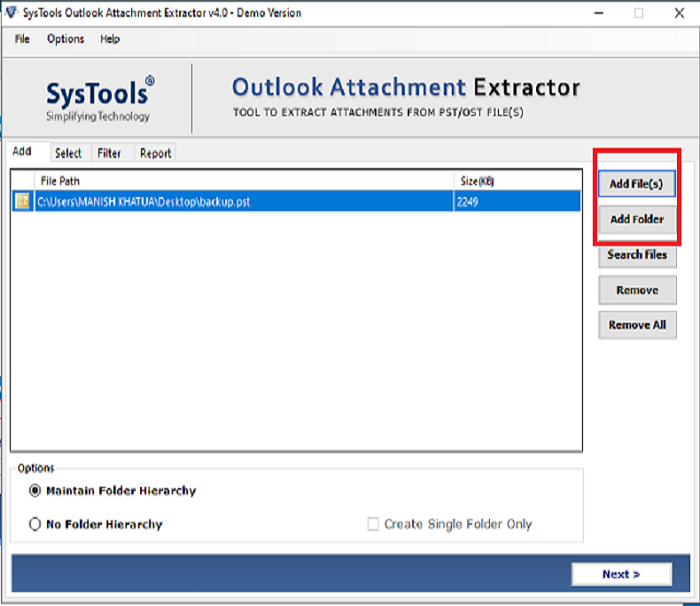Select the backup.pst file path row
The height and width of the screenshot is (606, 700).
pos(296,201)
